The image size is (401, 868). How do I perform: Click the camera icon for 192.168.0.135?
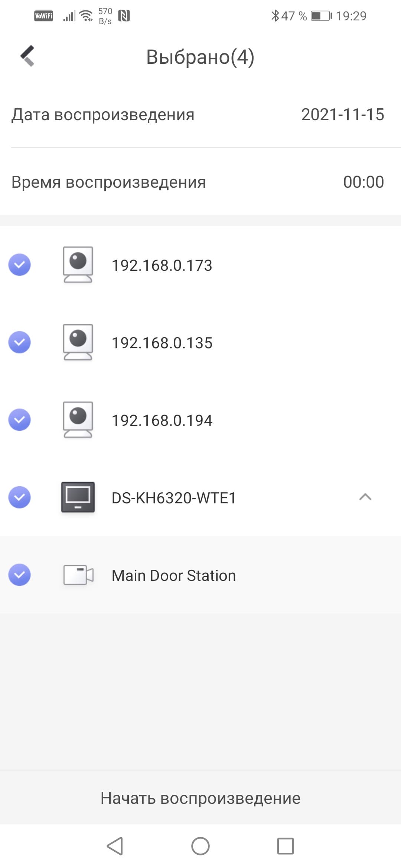[x=78, y=342]
